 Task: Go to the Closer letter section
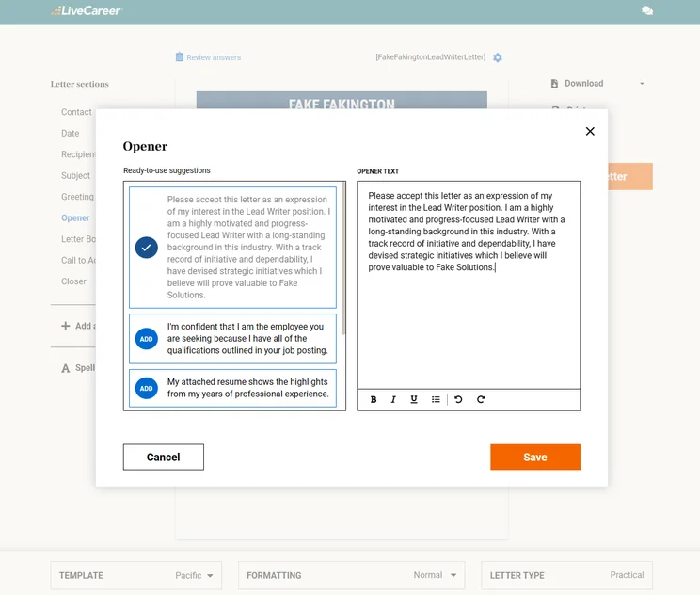(x=73, y=281)
